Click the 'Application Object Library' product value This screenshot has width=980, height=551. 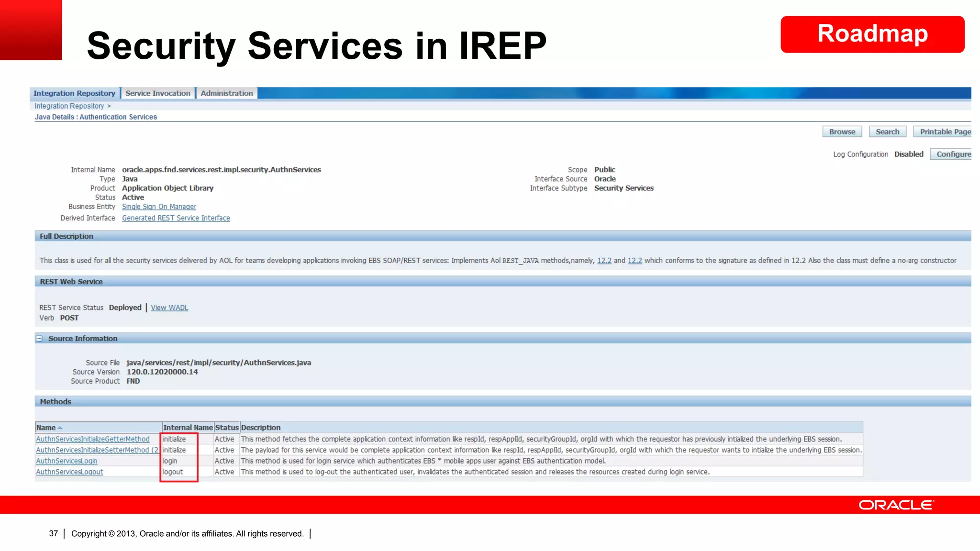point(167,188)
